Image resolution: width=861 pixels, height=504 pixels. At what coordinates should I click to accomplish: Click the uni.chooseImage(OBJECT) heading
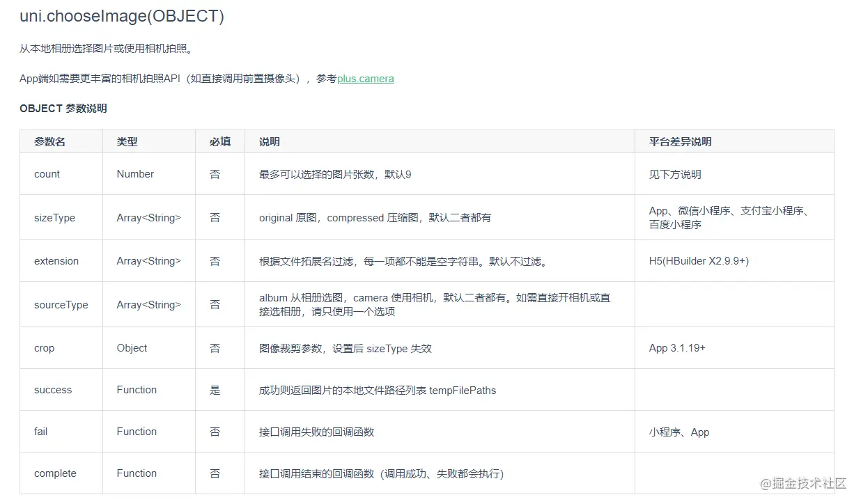[x=122, y=15]
